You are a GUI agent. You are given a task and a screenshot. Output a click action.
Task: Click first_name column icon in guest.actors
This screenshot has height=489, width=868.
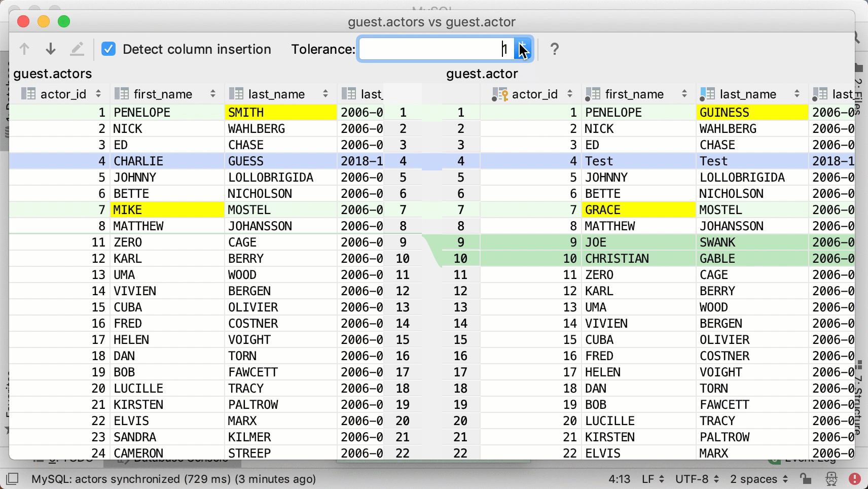[x=122, y=94]
